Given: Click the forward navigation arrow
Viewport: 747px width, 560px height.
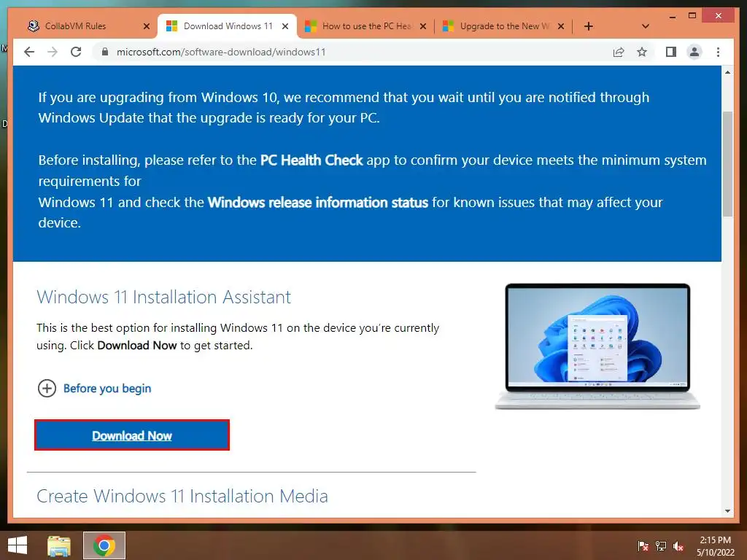Looking at the screenshot, I should point(53,52).
